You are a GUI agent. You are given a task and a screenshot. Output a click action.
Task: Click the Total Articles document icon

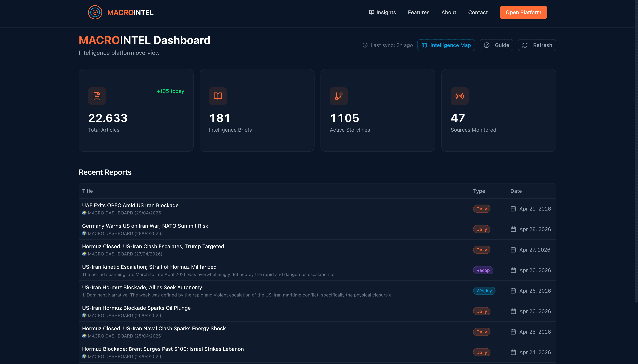pyautogui.click(x=97, y=96)
